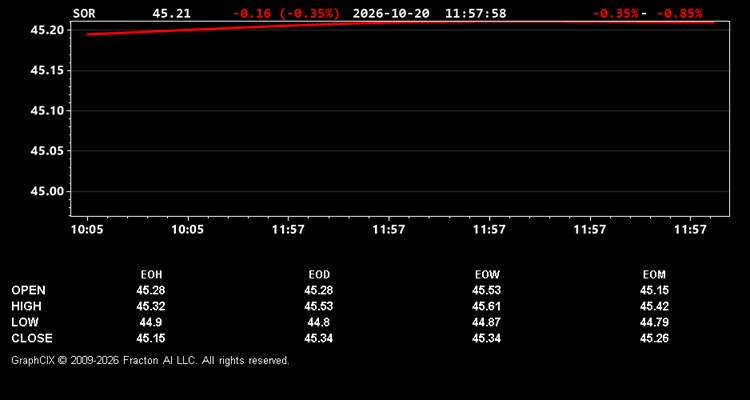Click EOW CLOSE value 45.34
This screenshot has width=750, height=400.
486,338
